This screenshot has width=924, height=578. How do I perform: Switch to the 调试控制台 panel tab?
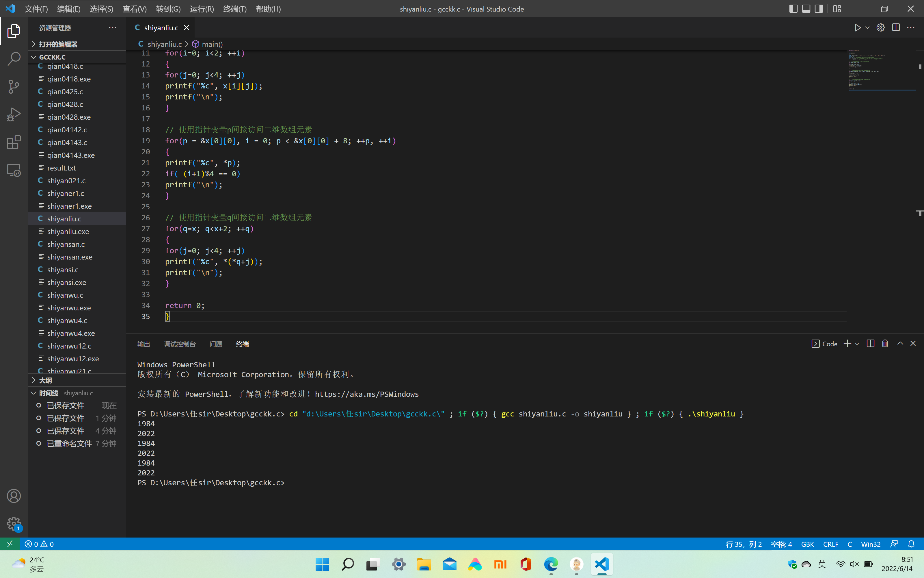[179, 344]
